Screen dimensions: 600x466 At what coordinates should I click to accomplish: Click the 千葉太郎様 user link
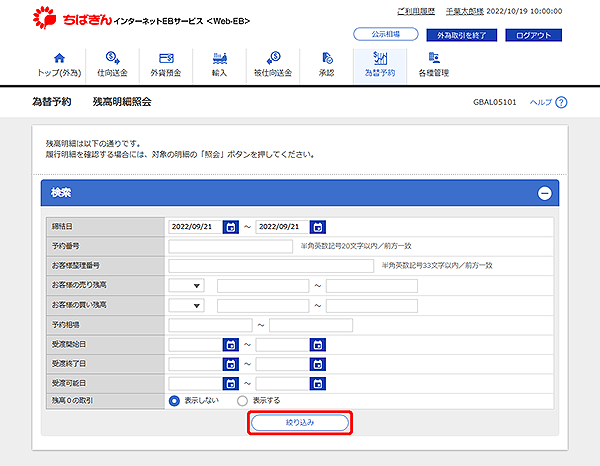coord(465,11)
